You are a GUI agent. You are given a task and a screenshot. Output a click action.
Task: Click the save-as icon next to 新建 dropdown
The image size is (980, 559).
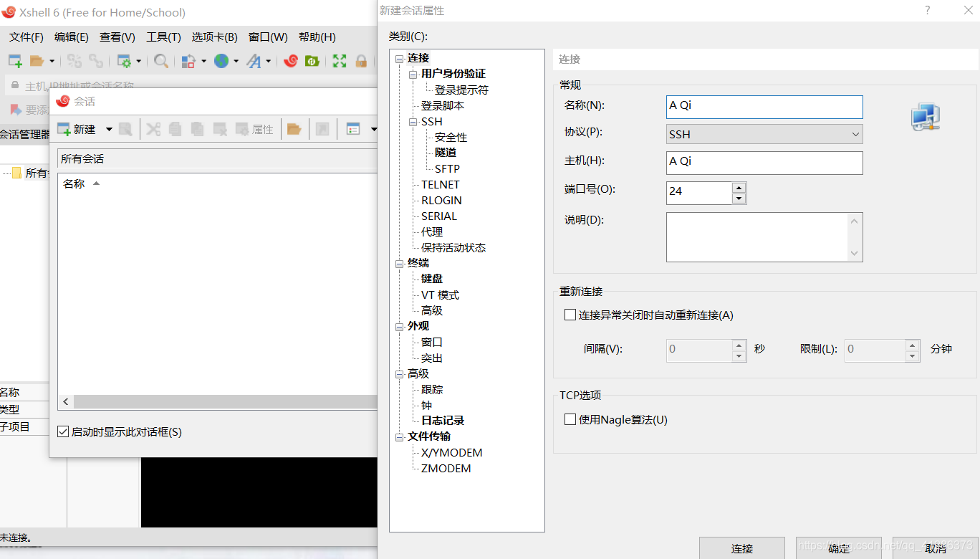[x=125, y=129]
